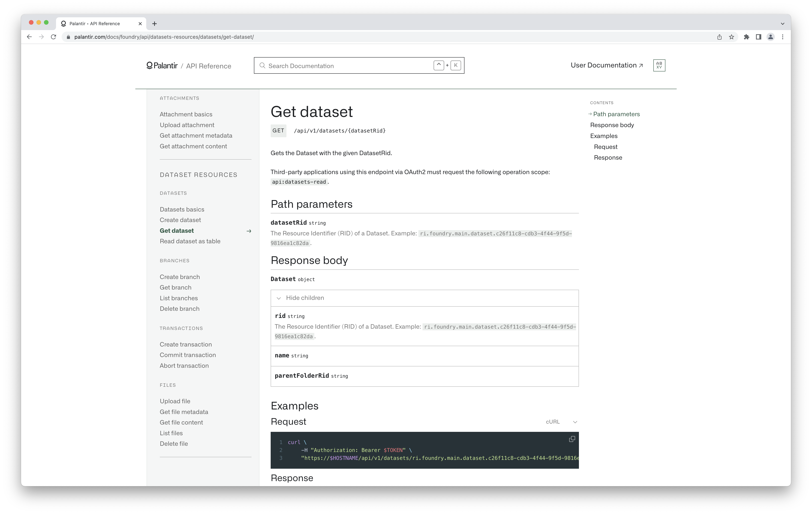This screenshot has width=812, height=514.
Task: Open the tab search chevron
Action: (782, 24)
